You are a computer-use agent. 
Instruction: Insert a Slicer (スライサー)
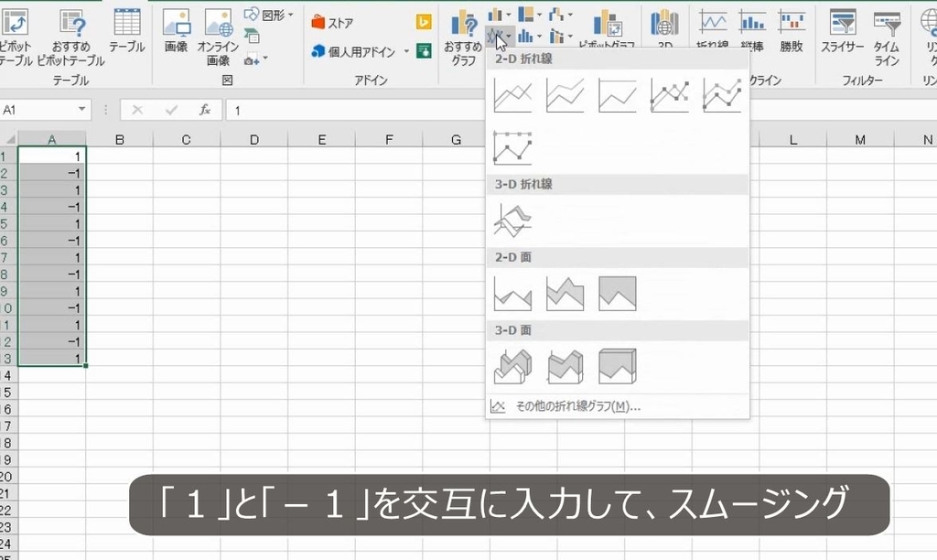843,31
